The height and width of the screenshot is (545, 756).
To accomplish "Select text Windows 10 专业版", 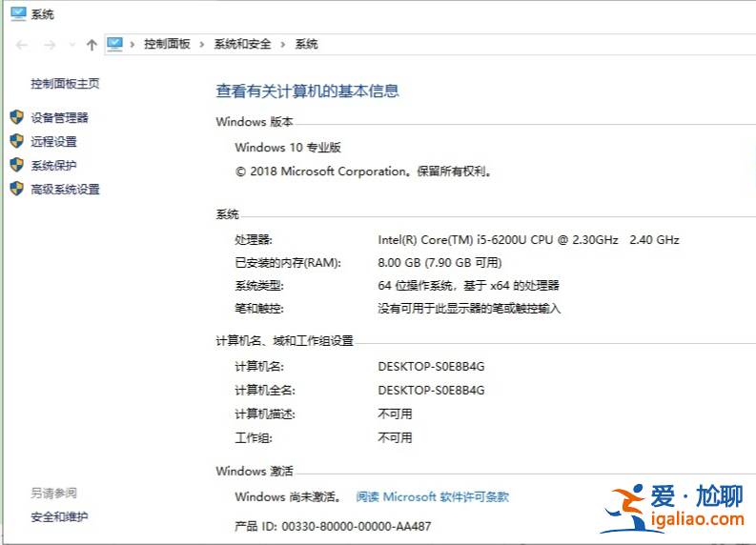I will pos(288,148).
